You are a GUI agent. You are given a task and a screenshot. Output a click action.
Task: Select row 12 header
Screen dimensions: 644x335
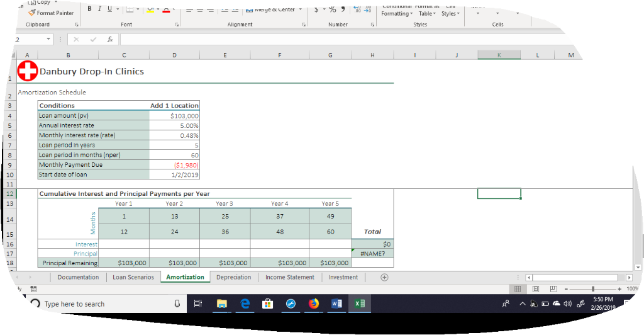click(x=10, y=193)
